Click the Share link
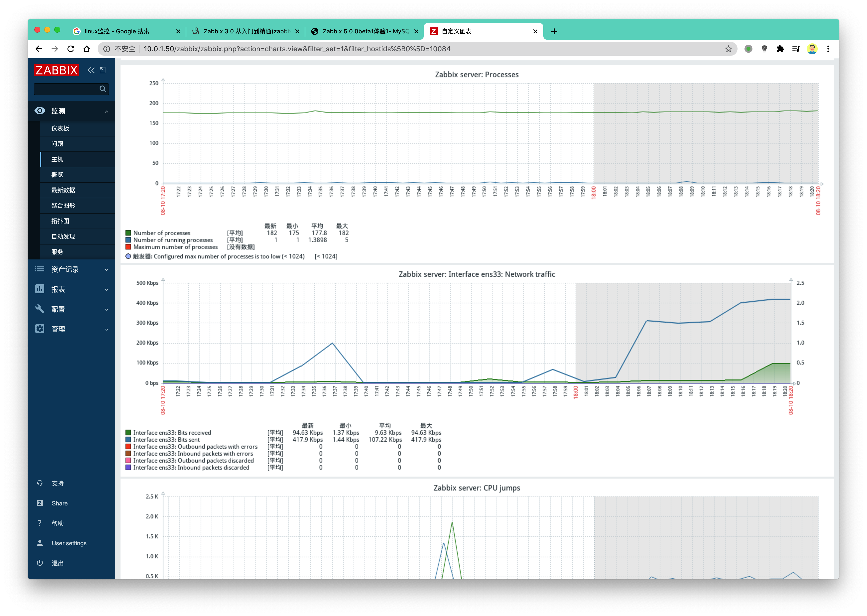Screen dimensions: 867x616 (x=60, y=503)
